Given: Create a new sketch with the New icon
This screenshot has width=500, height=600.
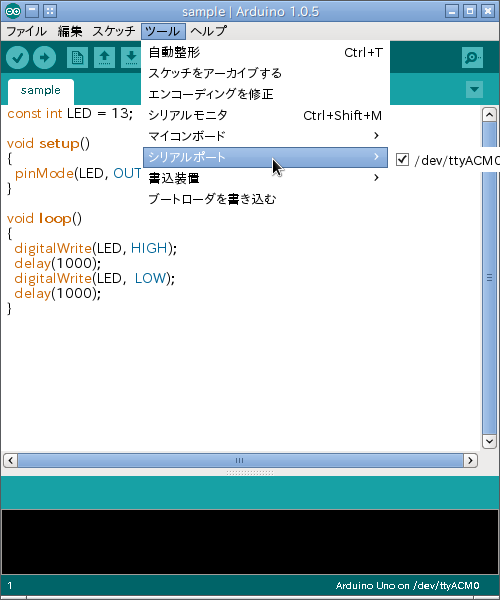Looking at the screenshot, I should coord(77,58).
